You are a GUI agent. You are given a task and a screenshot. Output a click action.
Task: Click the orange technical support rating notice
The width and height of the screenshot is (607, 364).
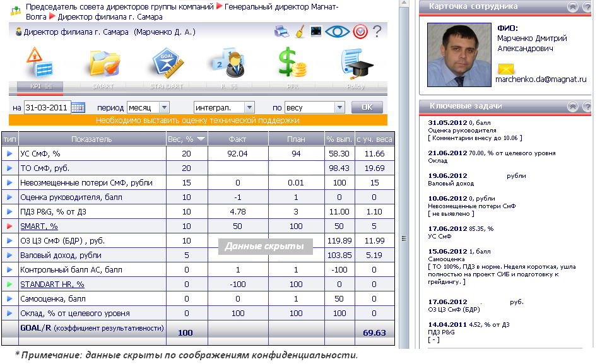(198, 120)
